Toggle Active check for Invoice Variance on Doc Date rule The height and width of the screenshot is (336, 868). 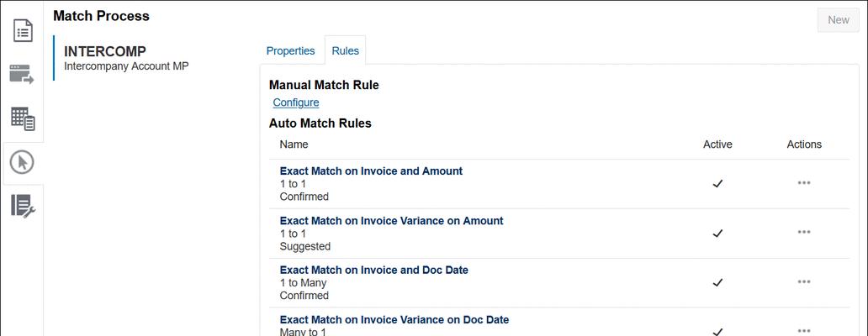tap(717, 332)
